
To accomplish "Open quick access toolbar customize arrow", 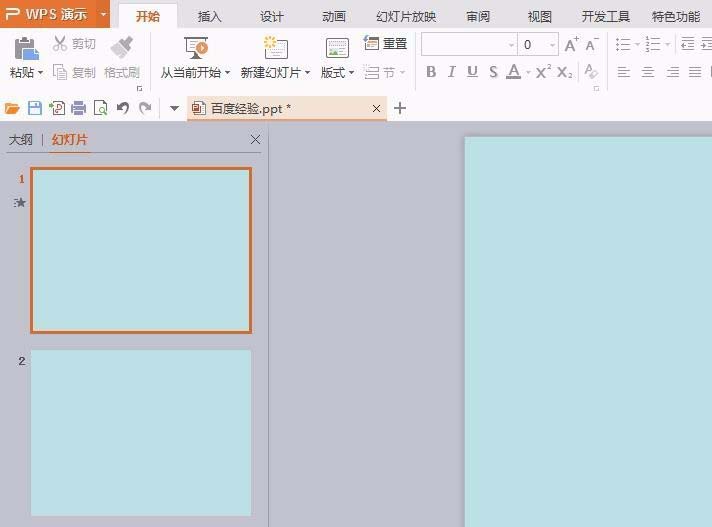I will (174, 108).
